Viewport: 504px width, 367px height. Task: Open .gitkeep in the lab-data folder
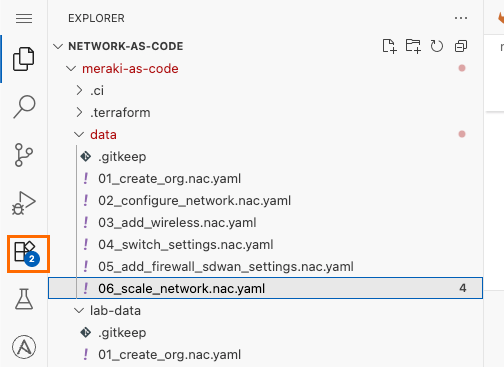265,333
